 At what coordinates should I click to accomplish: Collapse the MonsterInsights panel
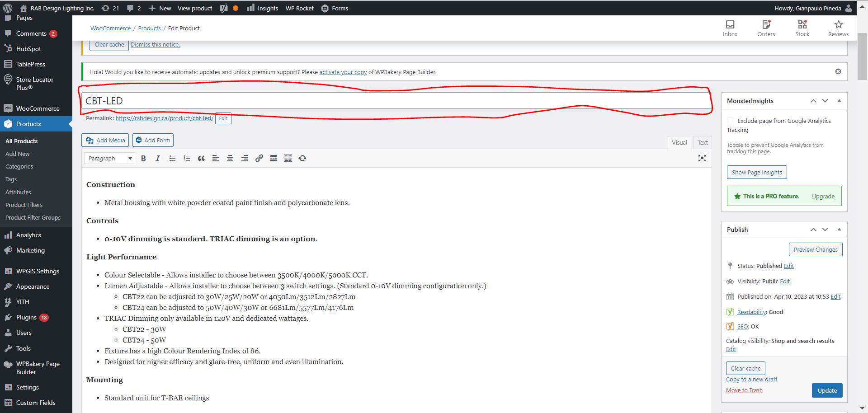839,101
